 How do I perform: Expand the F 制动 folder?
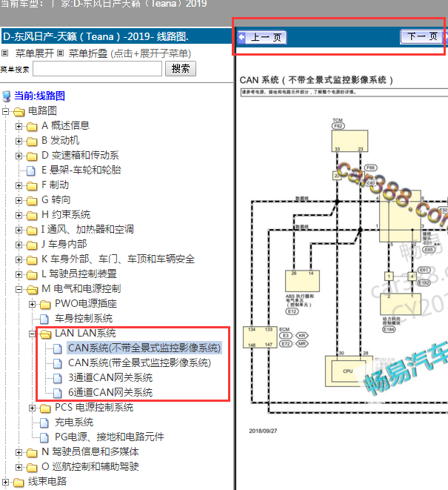click(19, 185)
